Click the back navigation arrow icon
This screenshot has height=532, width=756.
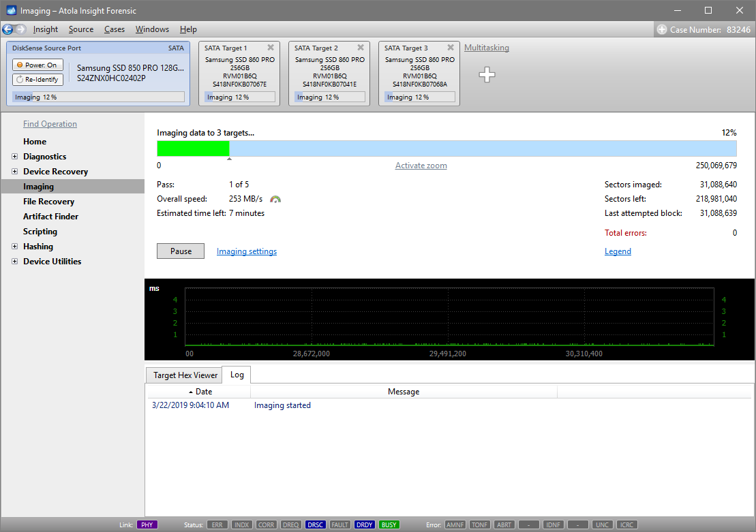coord(8,29)
